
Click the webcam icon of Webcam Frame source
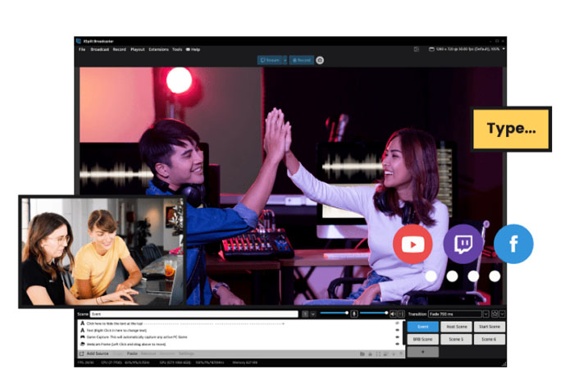tap(82, 344)
